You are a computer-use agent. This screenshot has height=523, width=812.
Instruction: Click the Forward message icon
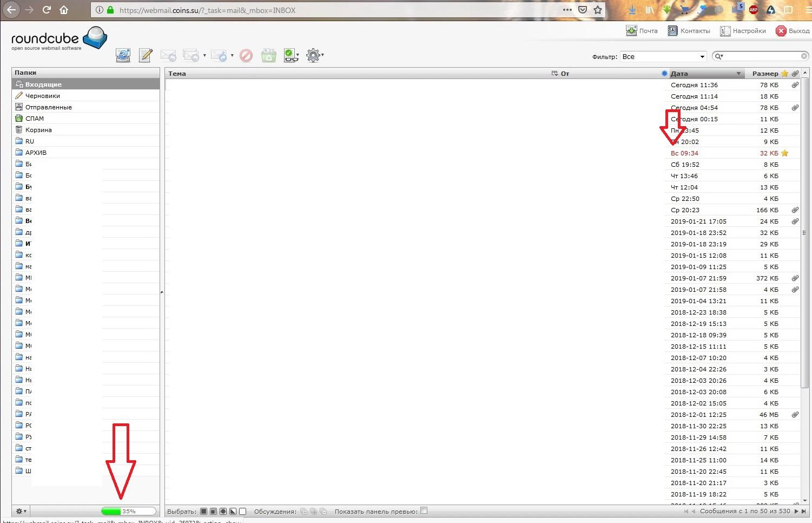click(x=219, y=55)
